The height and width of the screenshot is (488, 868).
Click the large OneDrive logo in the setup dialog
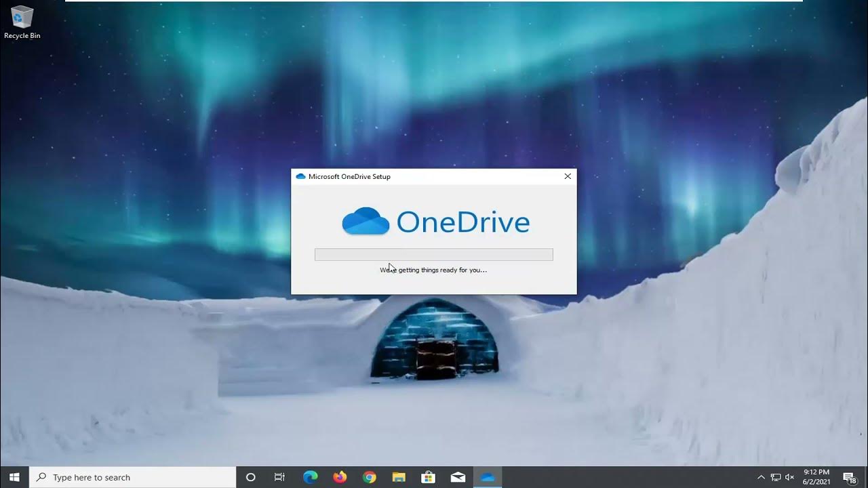tap(435, 222)
